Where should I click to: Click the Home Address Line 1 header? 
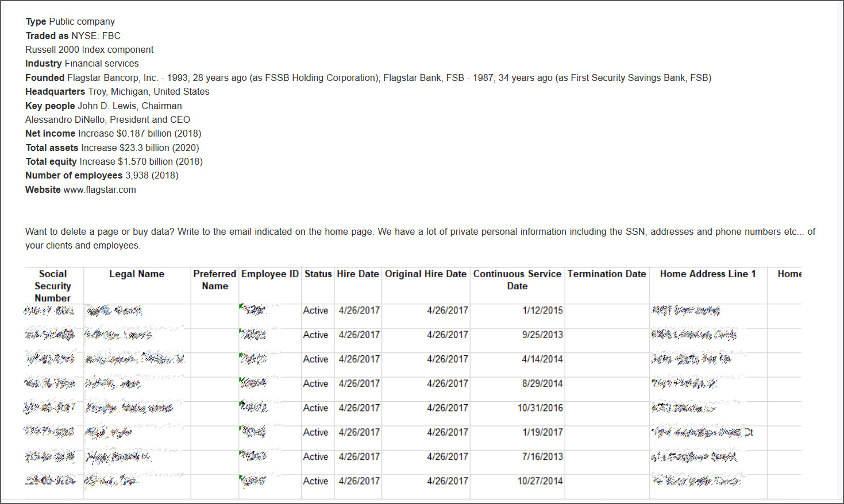pyautogui.click(x=708, y=274)
